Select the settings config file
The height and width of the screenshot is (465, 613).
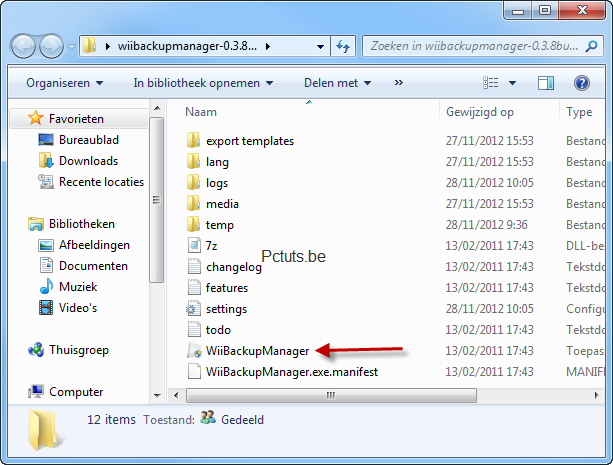pos(226,309)
